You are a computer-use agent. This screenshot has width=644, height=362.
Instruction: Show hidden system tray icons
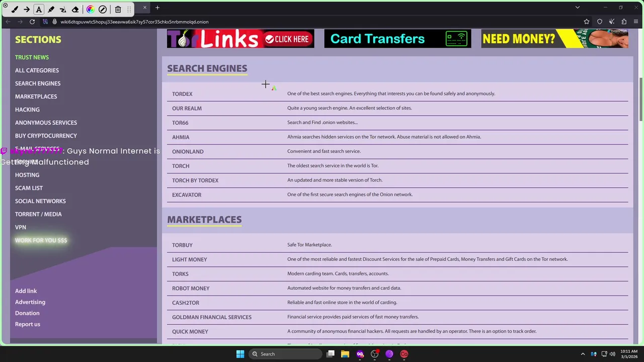583,354
